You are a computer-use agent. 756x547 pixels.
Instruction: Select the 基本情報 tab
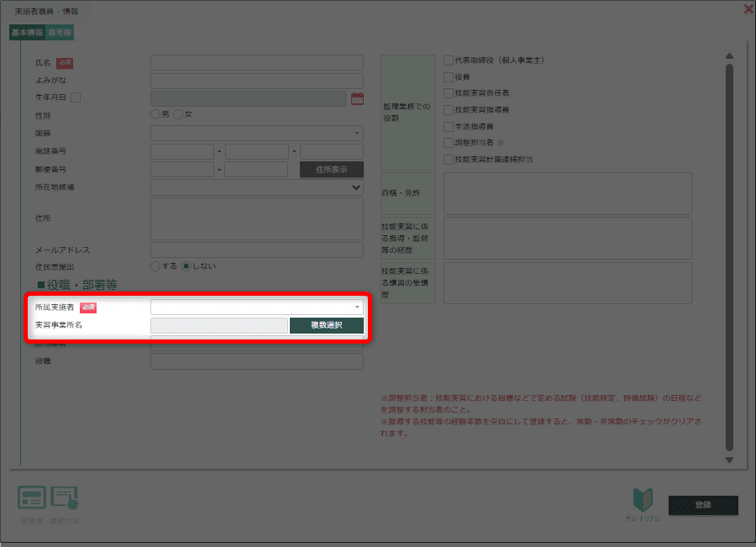(x=27, y=33)
